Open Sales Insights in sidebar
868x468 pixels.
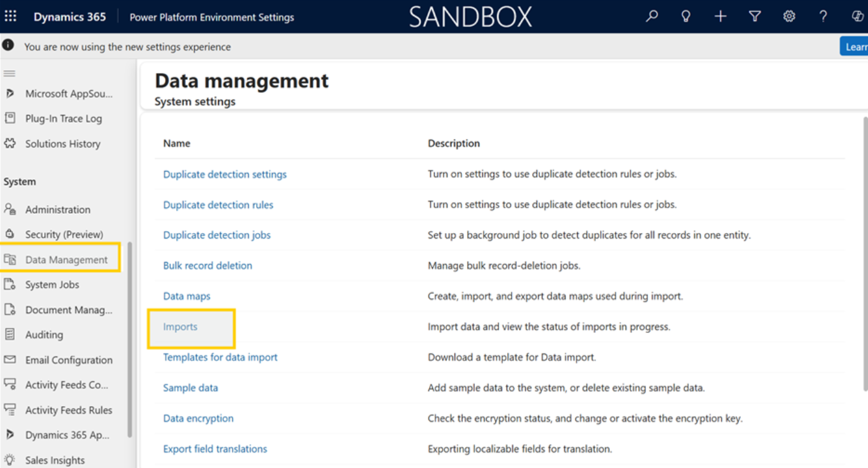click(55, 460)
